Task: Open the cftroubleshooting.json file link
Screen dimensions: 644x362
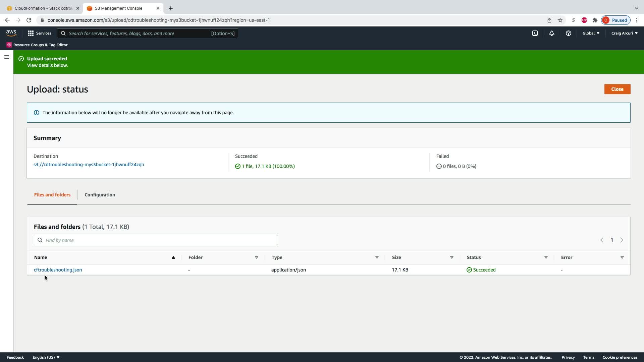Action: click(x=58, y=270)
